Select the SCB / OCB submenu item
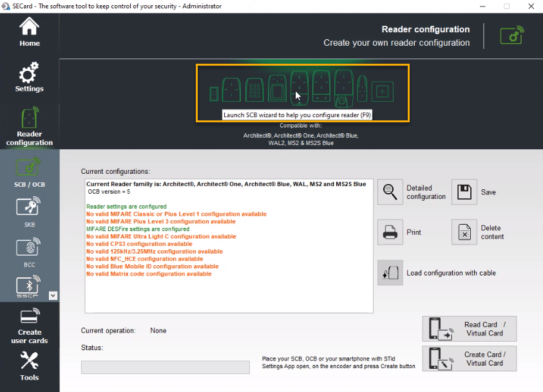 tap(29, 173)
